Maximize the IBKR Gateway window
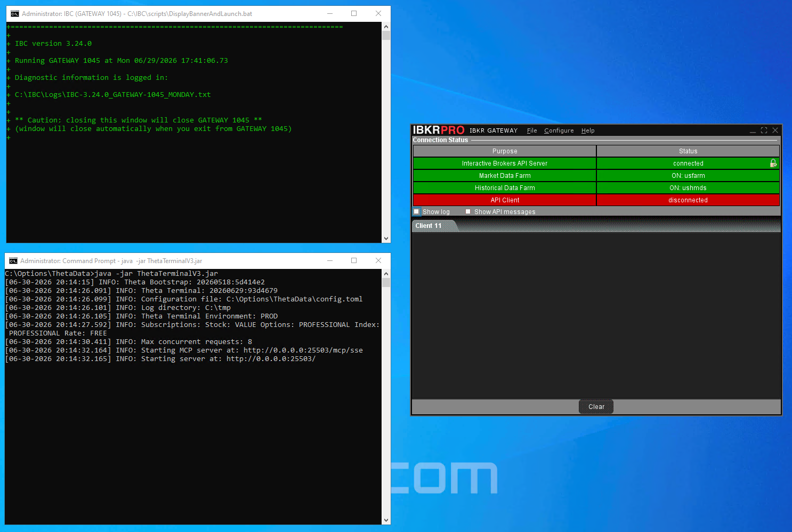This screenshot has height=532, width=792. (764, 130)
